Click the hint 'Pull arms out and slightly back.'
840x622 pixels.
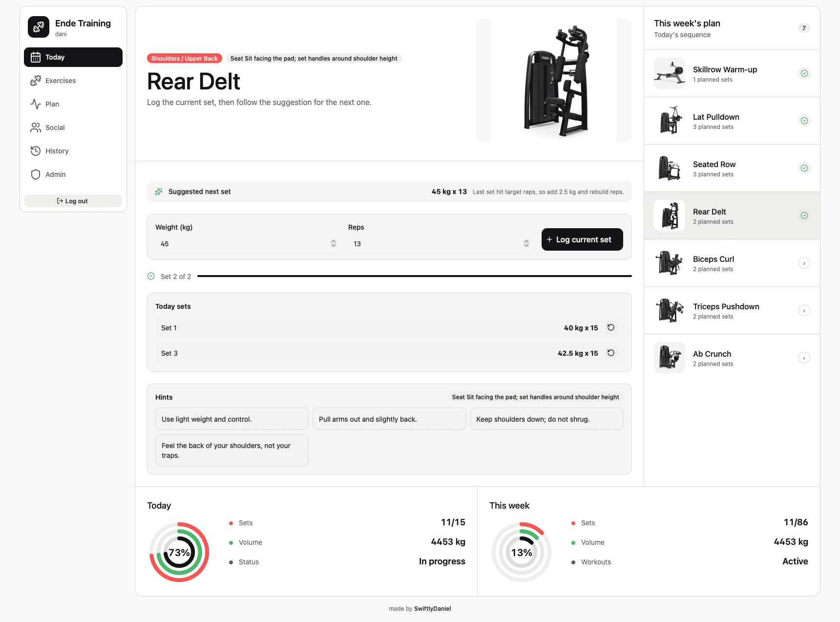(389, 419)
